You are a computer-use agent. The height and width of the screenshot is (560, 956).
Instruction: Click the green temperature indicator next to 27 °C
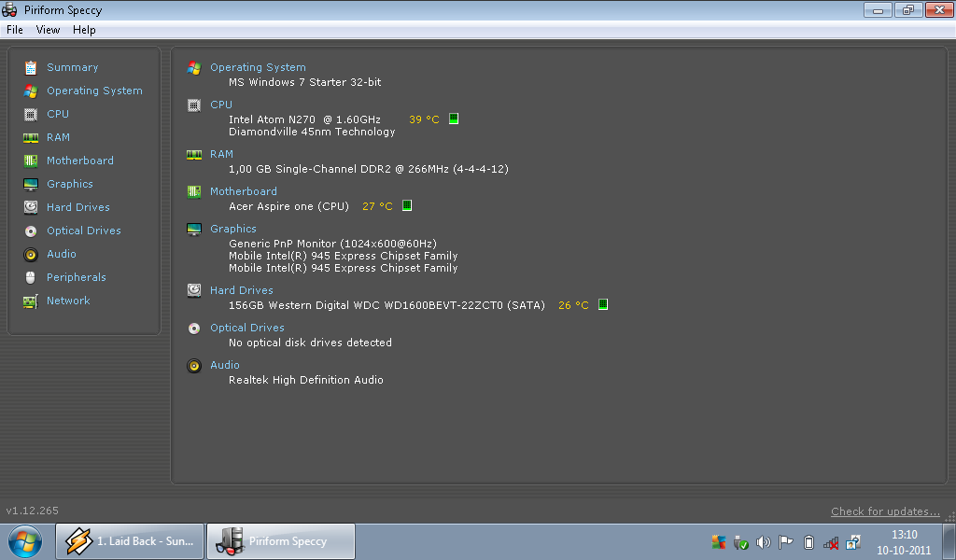pos(407,206)
